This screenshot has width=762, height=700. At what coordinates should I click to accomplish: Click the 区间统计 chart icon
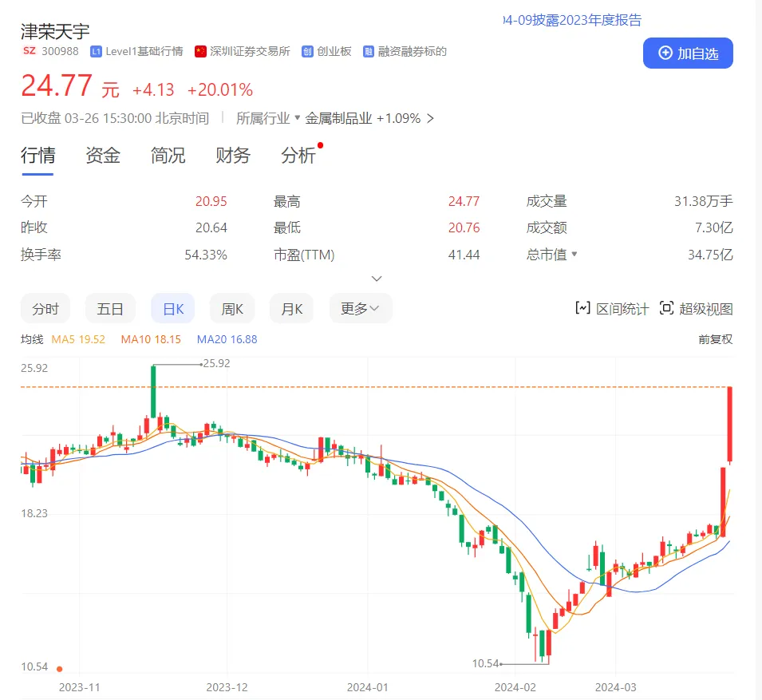[x=583, y=308]
